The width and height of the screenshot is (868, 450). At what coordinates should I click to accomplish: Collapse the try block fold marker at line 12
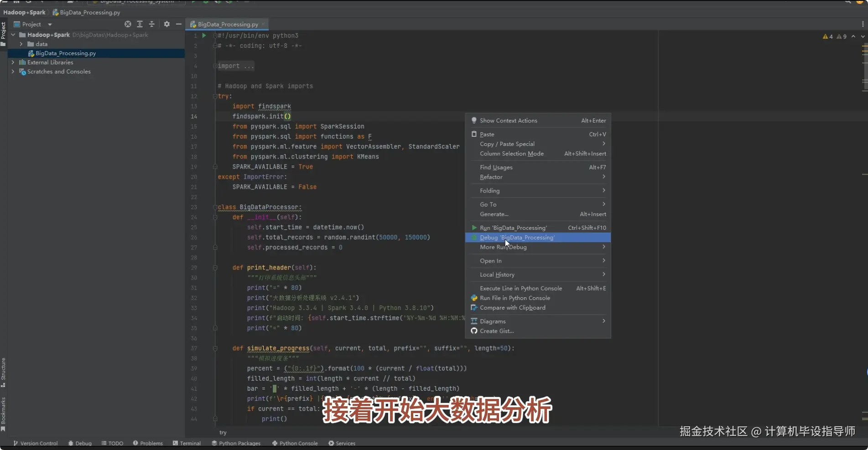pyautogui.click(x=215, y=96)
